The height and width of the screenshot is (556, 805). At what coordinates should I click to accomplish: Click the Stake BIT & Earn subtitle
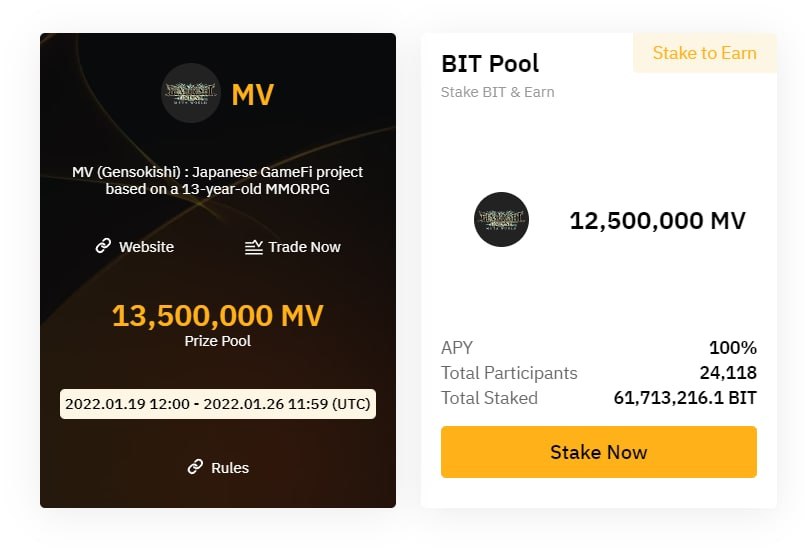[497, 92]
